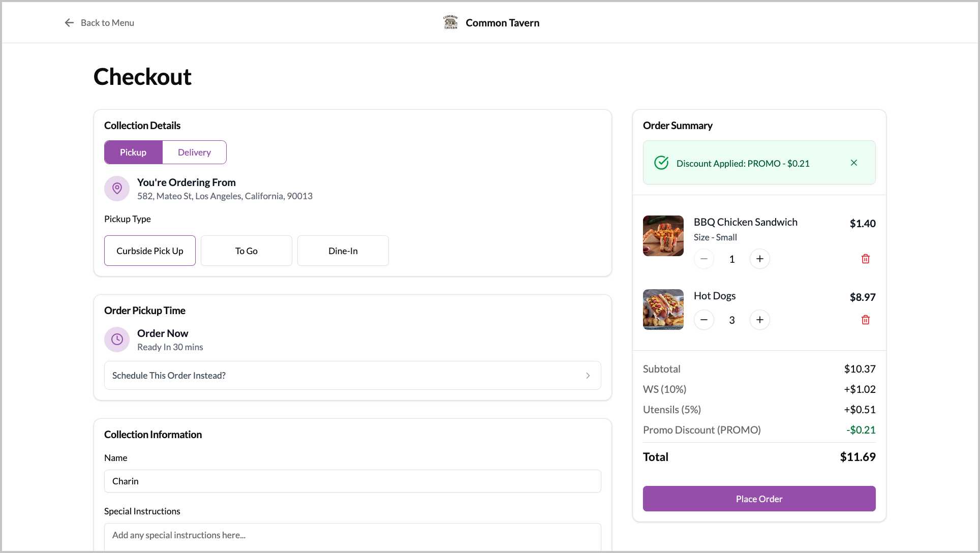Delete BBQ Chicken Sandwich with trash icon
Viewport: 980px width, 553px height.
click(x=865, y=259)
